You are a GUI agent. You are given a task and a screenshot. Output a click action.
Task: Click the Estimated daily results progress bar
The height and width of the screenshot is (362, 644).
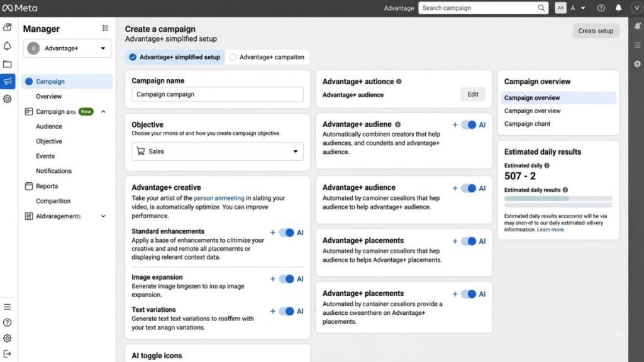tap(558, 199)
